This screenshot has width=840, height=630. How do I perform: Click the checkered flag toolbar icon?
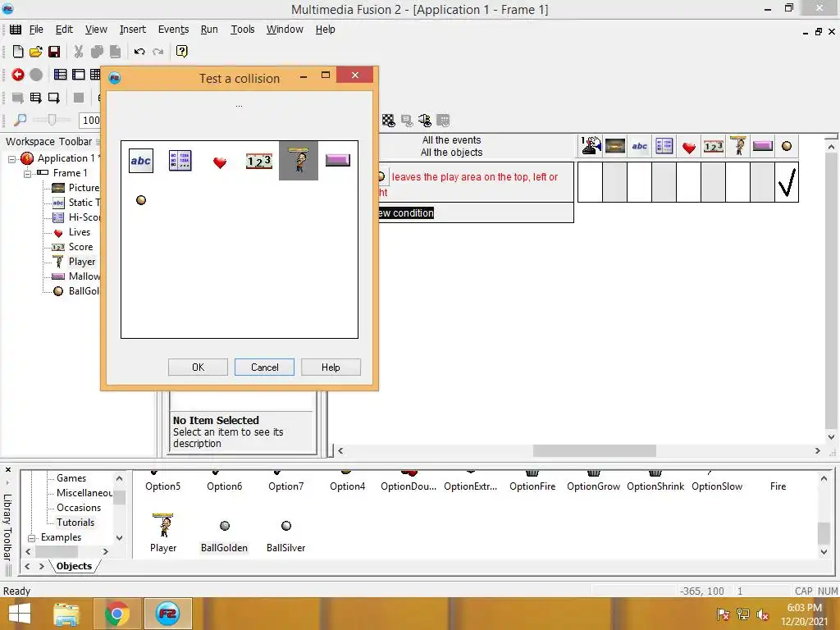(388, 121)
